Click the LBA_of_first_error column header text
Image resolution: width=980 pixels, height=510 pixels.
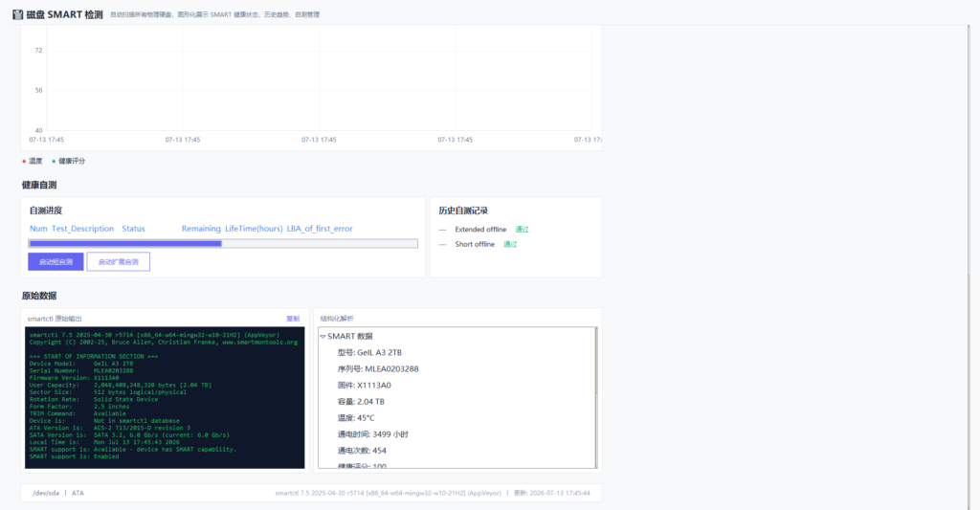(320, 229)
